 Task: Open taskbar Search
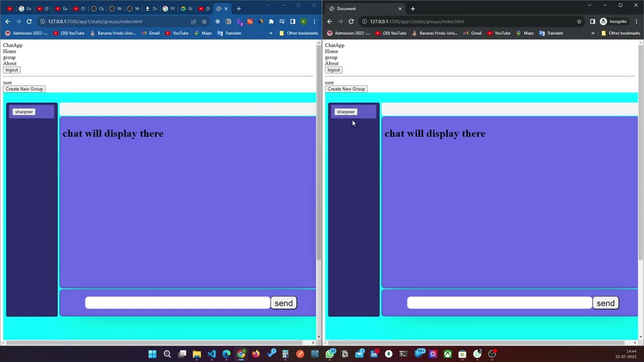click(x=167, y=354)
